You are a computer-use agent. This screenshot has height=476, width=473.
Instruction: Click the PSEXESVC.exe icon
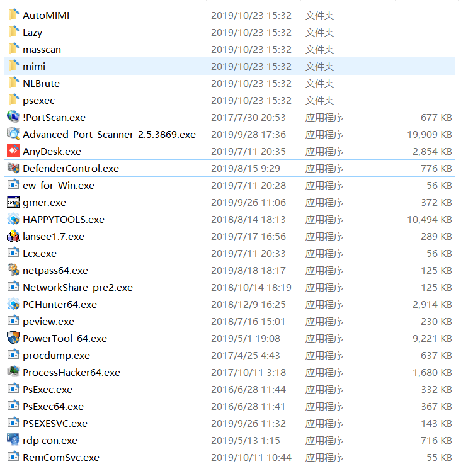click(13, 423)
